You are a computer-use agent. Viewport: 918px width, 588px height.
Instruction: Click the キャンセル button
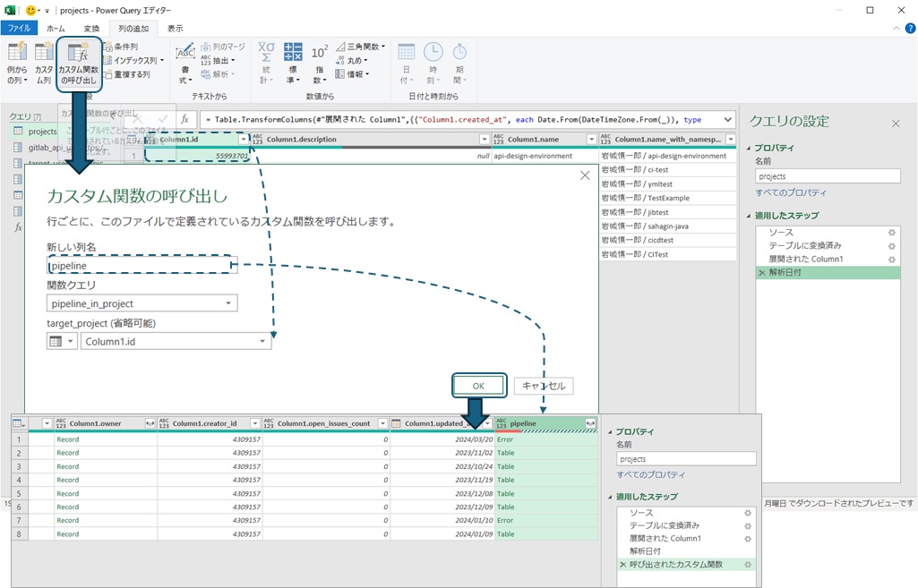[544, 386]
